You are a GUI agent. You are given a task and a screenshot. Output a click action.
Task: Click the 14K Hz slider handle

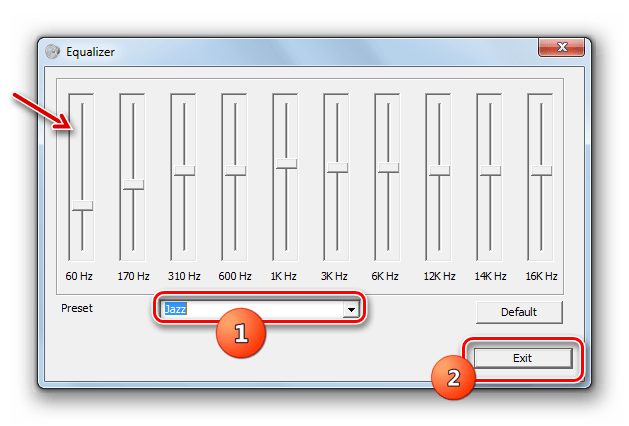coord(489,170)
